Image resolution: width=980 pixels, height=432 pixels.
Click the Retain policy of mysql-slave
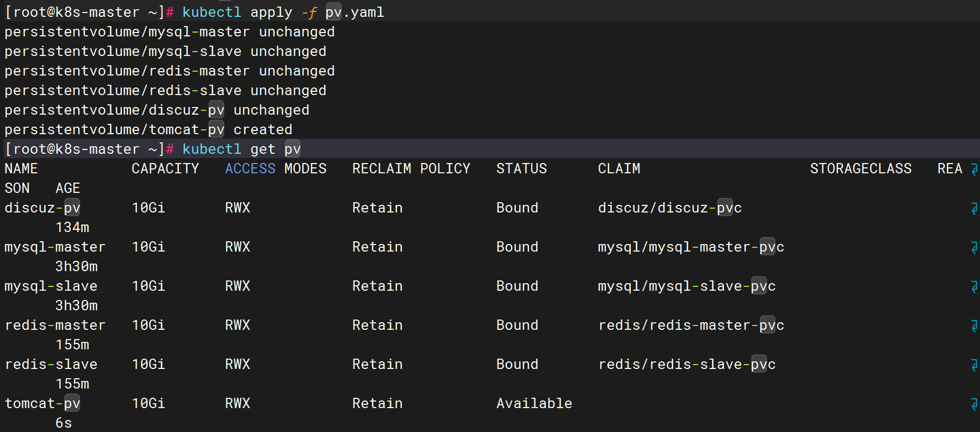point(377,286)
